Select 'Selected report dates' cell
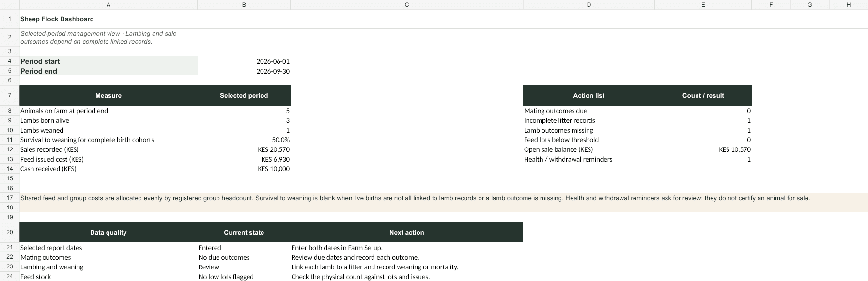Viewport: 868px width, 281px height. (108, 248)
